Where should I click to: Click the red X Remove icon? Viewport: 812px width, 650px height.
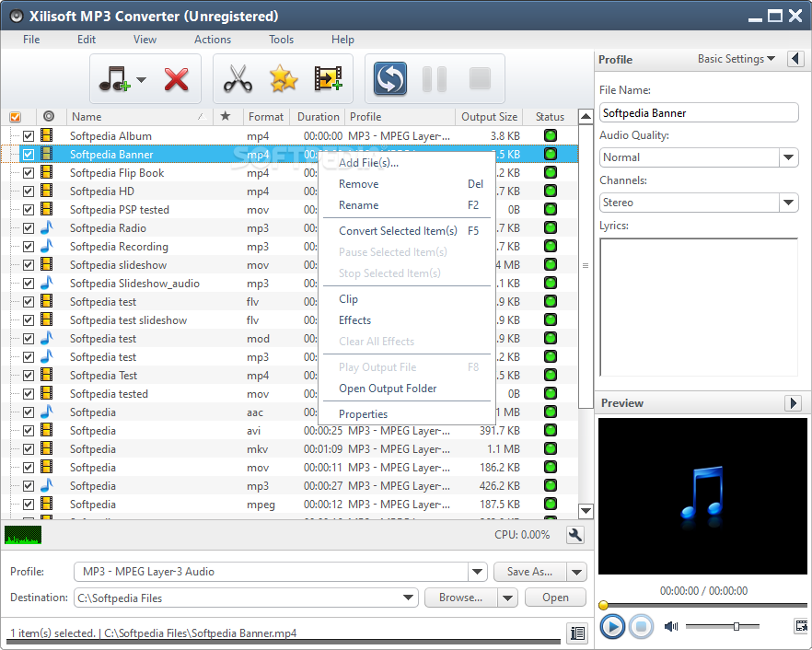pyautogui.click(x=176, y=79)
